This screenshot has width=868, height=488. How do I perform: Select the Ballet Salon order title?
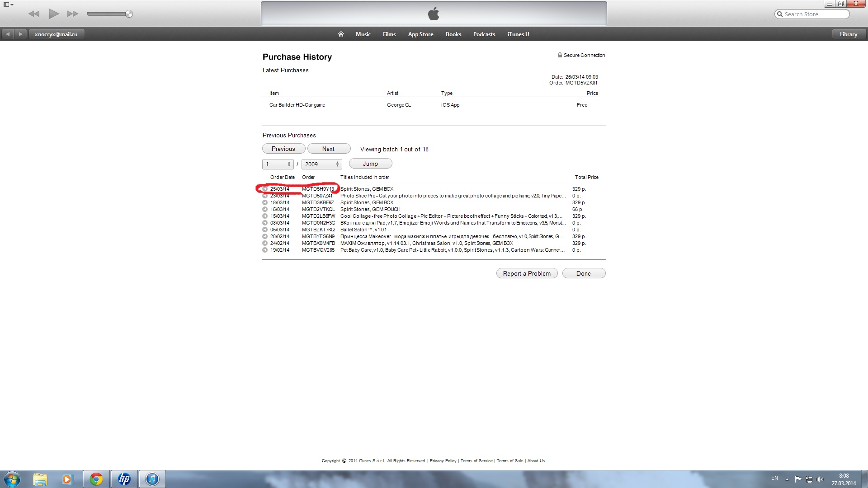click(x=363, y=230)
